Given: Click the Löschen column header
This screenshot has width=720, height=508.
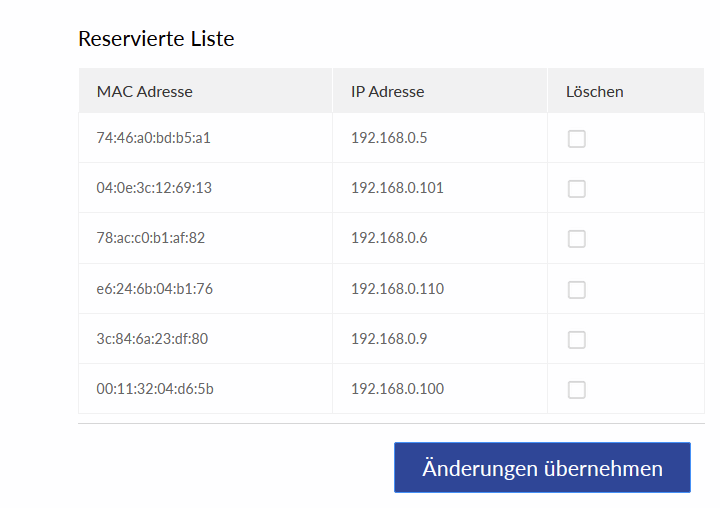Looking at the screenshot, I should 594,91.
